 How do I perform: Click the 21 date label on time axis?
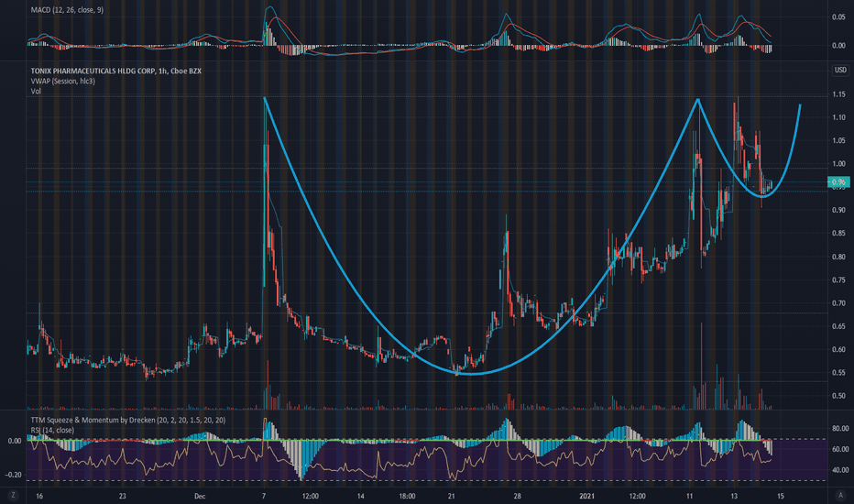pos(451,497)
